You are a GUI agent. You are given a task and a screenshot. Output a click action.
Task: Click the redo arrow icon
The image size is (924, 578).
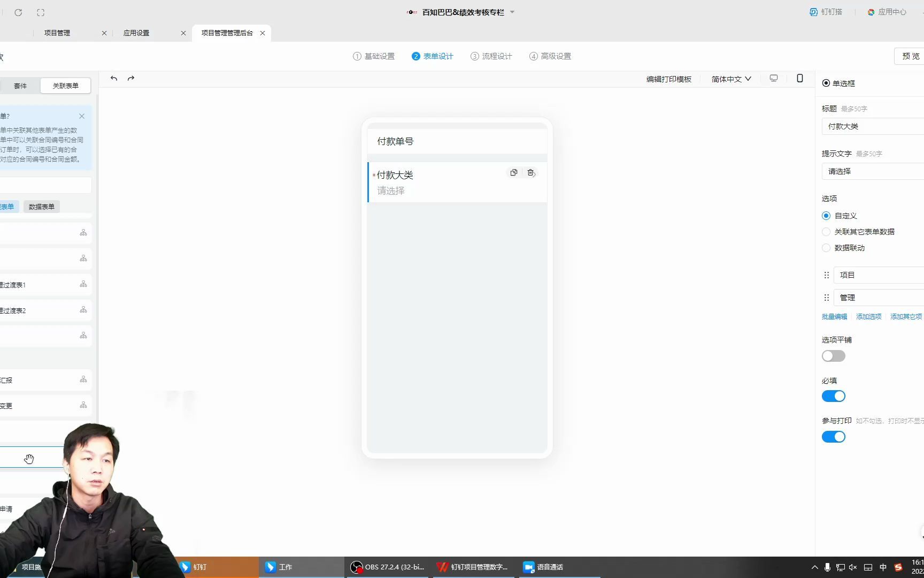coord(130,78)
